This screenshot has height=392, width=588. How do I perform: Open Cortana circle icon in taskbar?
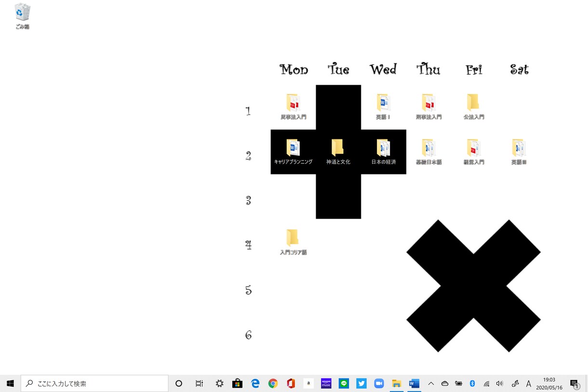click(x=179, y=383)
